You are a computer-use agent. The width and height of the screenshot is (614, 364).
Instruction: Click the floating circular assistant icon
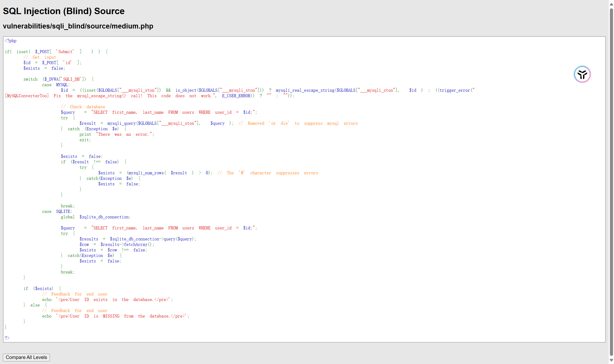(582, 74)
